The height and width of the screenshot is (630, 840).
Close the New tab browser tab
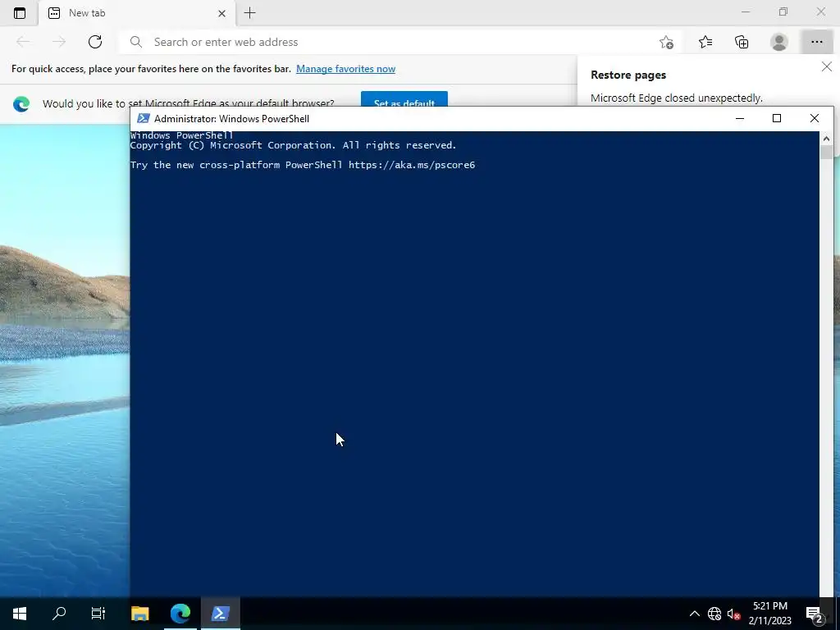pos(221,13)
